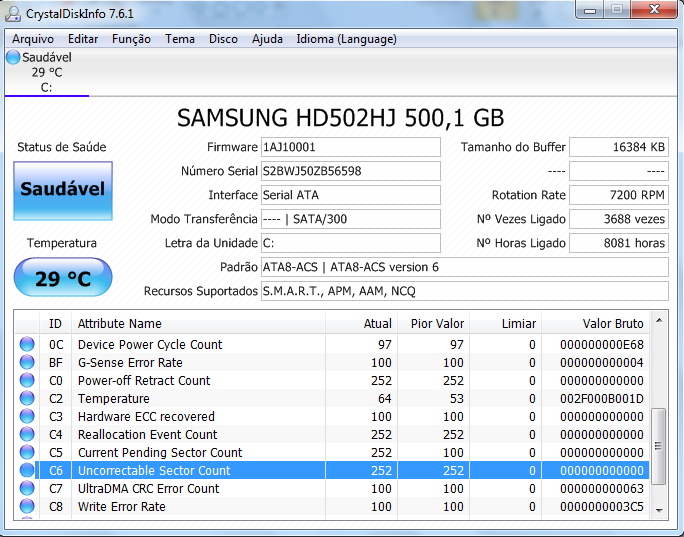This screenshot has height=537, width=684.
Task: Click the 29 °C temperature button
Action: click(63, 278)
